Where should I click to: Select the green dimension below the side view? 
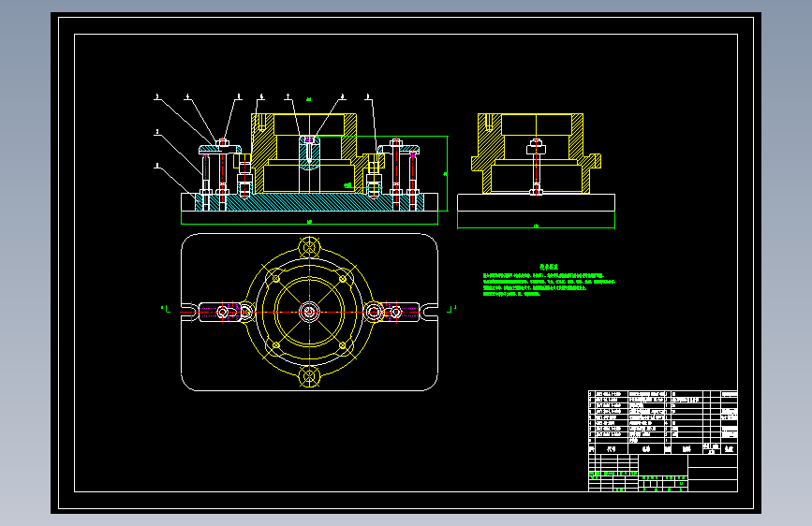tap(536, 226)
